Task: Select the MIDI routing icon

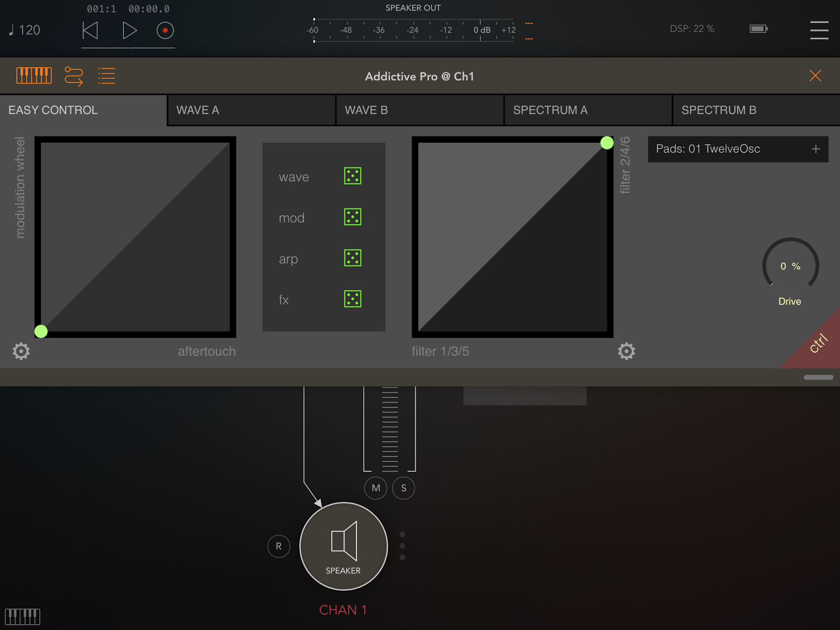Action: pos(73,76)
